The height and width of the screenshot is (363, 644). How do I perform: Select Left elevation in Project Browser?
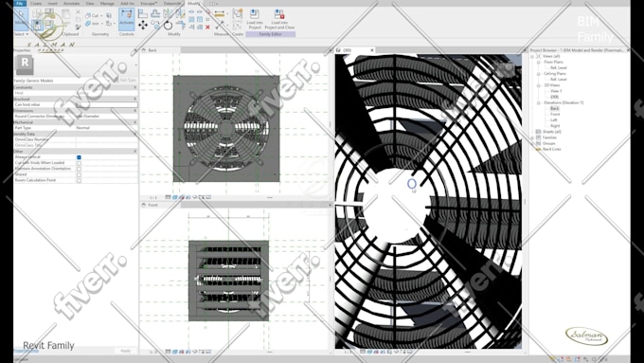(554, 120)
